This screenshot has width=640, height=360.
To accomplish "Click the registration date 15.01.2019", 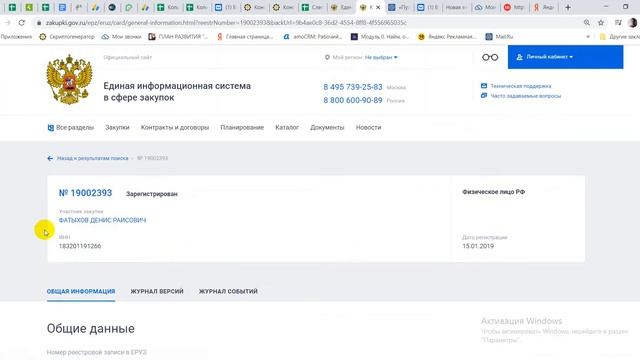I will (x=478, y=246).
